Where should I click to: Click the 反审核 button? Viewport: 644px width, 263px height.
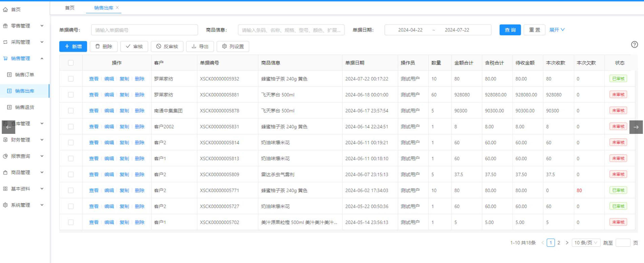(x=167, y=46)
